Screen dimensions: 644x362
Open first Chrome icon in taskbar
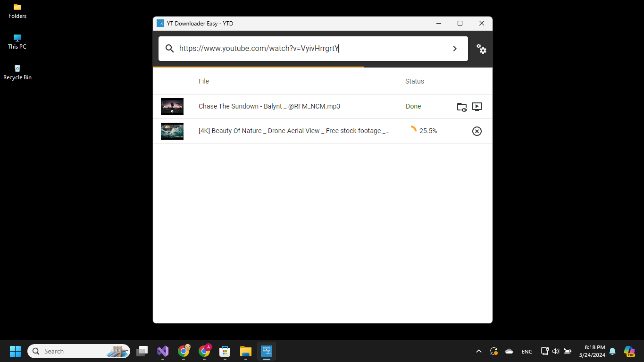[184, 351]
